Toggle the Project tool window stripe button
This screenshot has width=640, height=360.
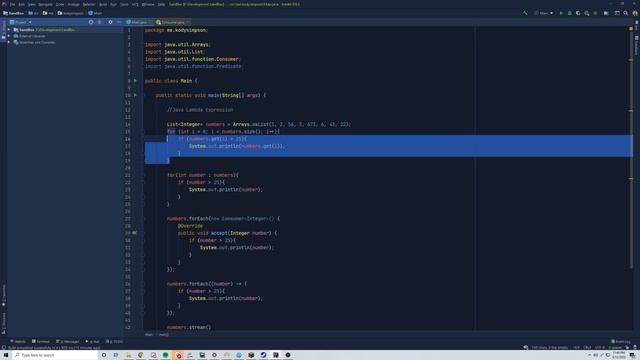4,29
